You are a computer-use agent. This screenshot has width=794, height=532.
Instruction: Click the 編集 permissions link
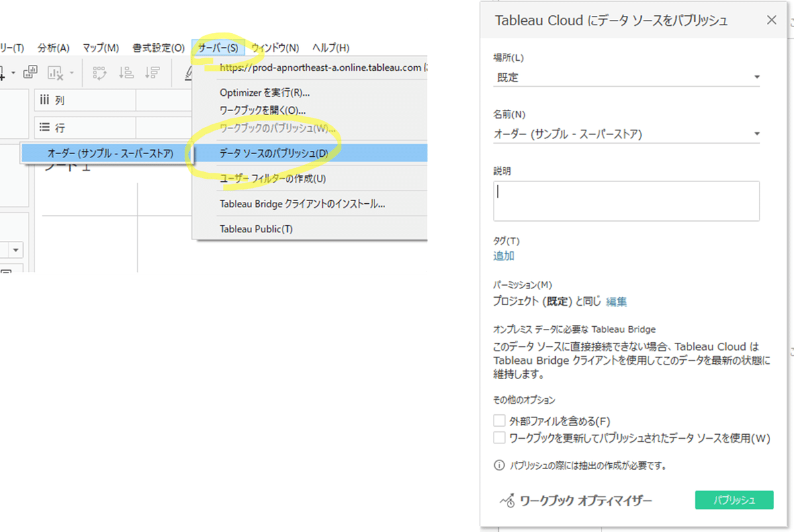pos(617,302)
